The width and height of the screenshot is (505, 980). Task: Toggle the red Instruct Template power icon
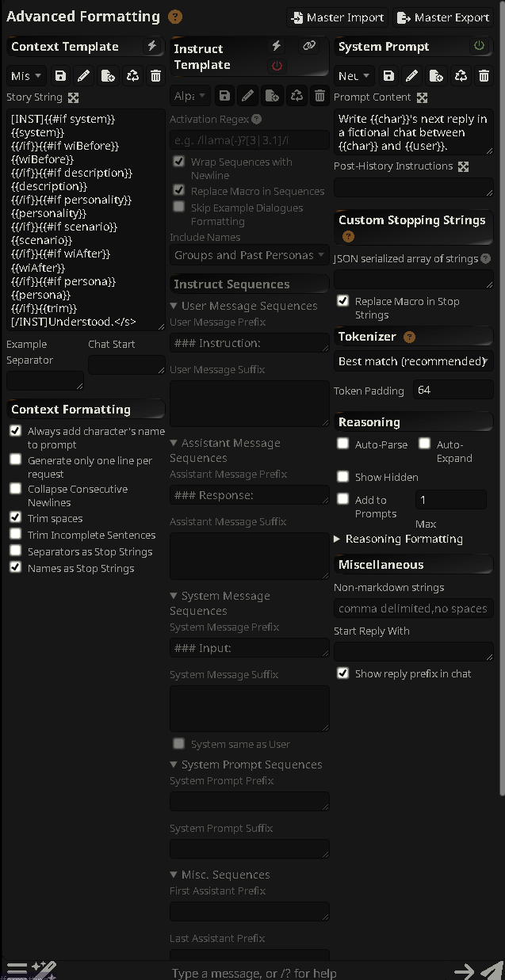pos(277,66)
